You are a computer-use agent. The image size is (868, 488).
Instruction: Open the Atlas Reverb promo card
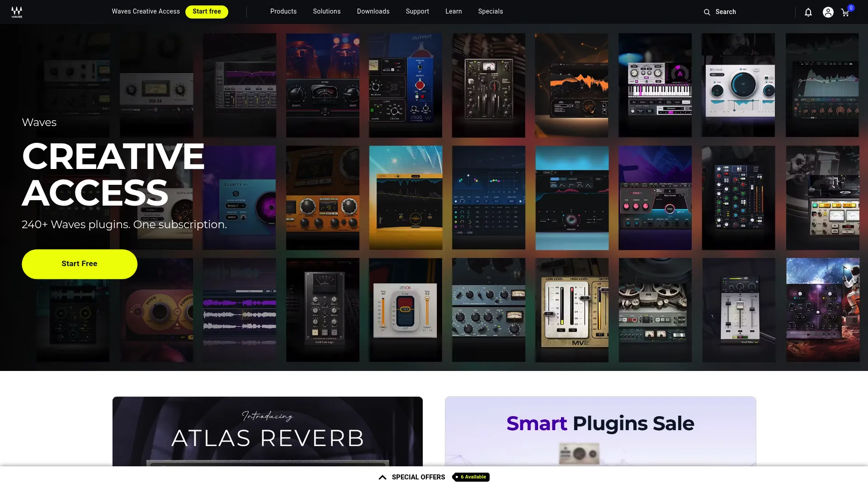tap(268, 432)
